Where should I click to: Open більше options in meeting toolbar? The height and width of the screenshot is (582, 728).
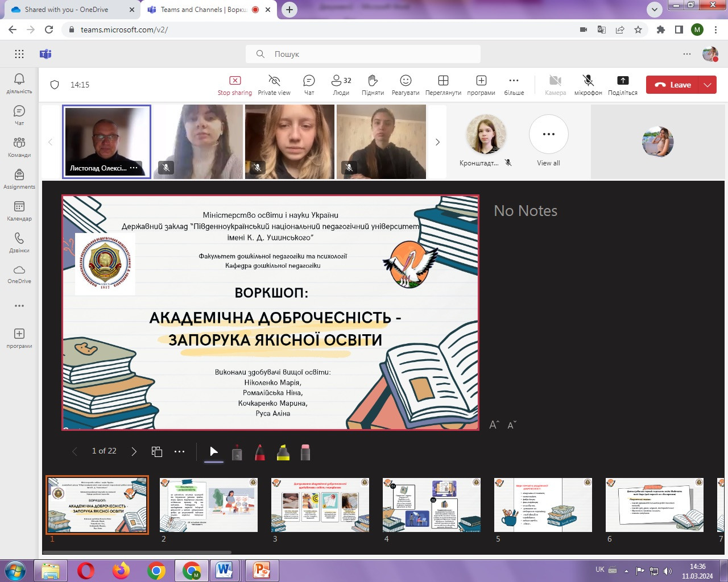(514, 84)
